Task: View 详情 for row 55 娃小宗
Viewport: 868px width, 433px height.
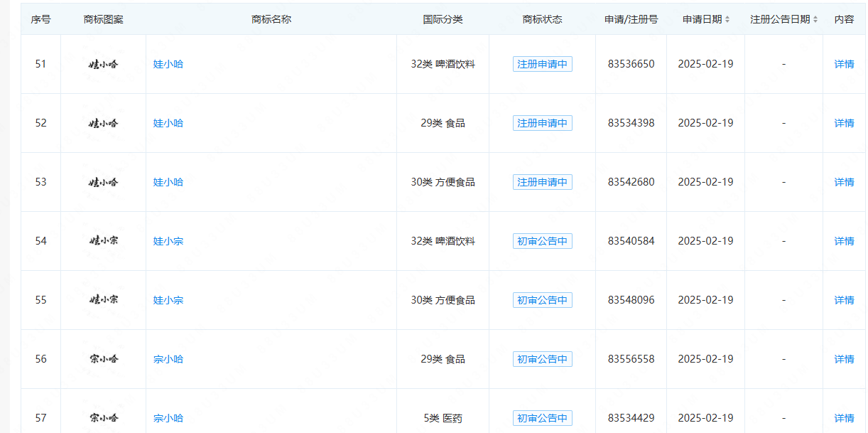Action: pyautogui.click(x=844, y=300)
